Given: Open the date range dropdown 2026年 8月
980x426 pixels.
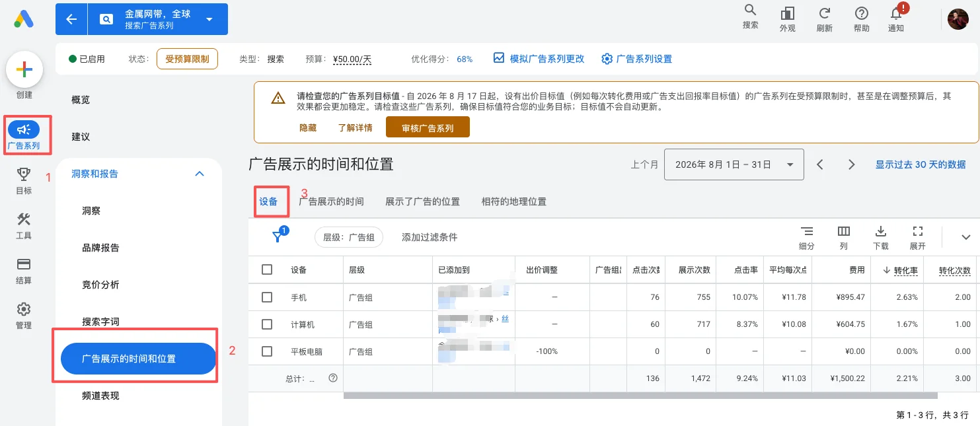Looking at the screenshot, I should point(734,164).
